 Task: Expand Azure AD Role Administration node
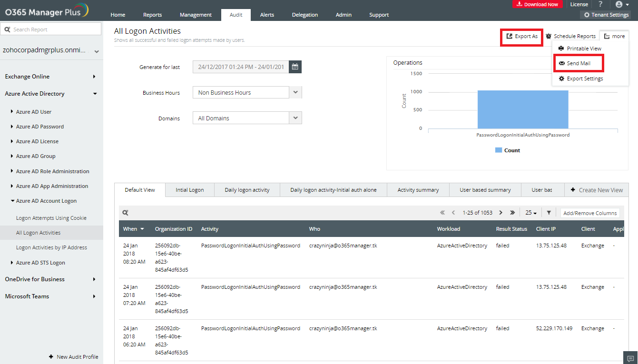click(51, 171)
